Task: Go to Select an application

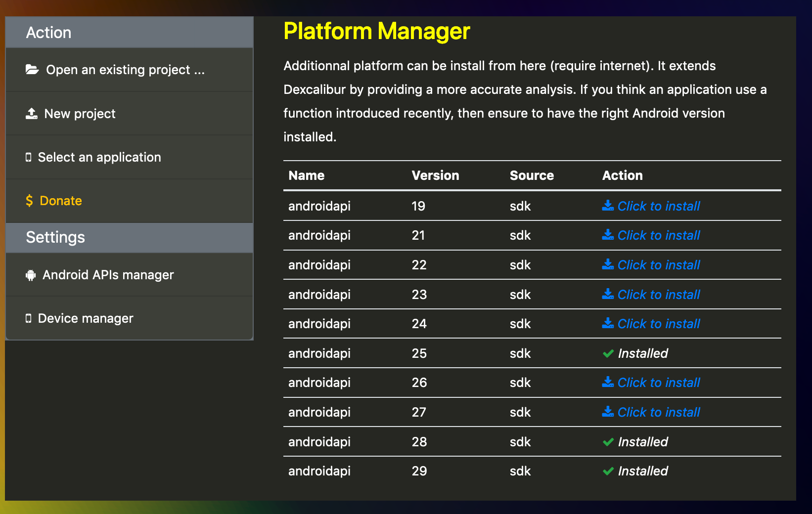Action: click(129, 157)
